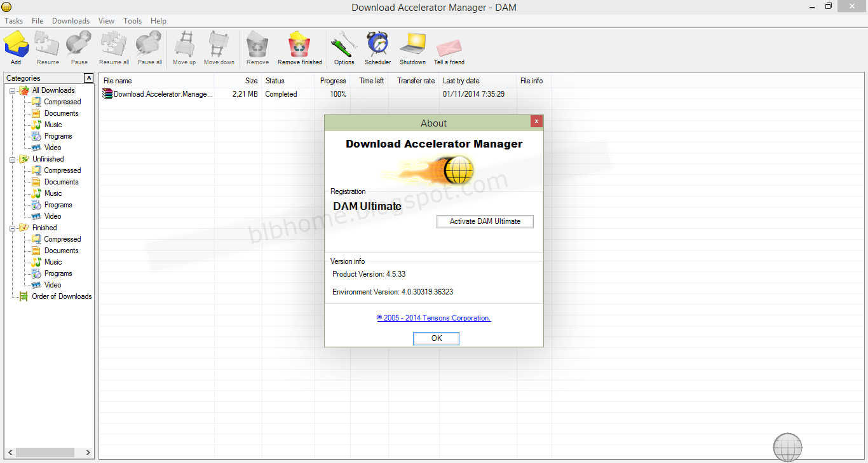
Task: Open the File menu
Action: pyautogui.click(x=37, y=21)
